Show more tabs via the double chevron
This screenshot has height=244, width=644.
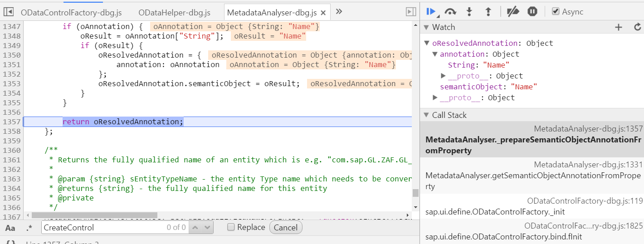point(339,11)
